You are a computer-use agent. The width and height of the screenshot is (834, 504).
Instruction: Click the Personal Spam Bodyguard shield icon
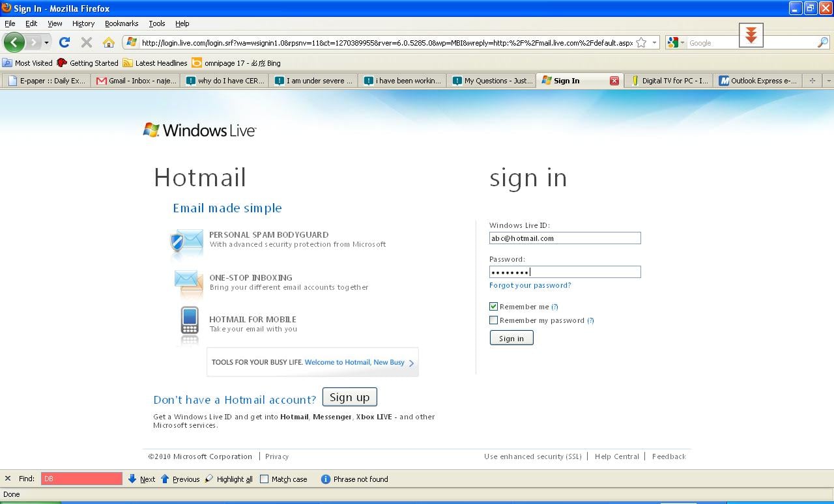(x=186, y=241)
